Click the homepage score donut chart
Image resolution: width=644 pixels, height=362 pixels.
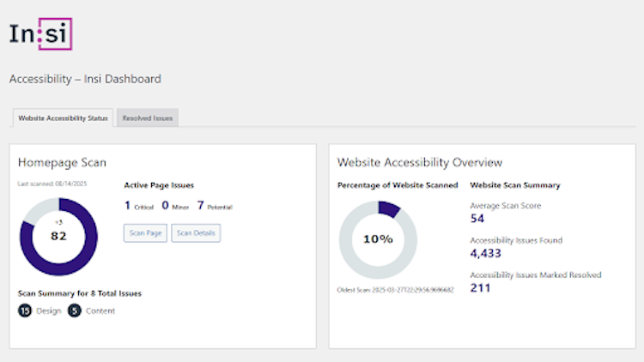[x=58, y=237]
